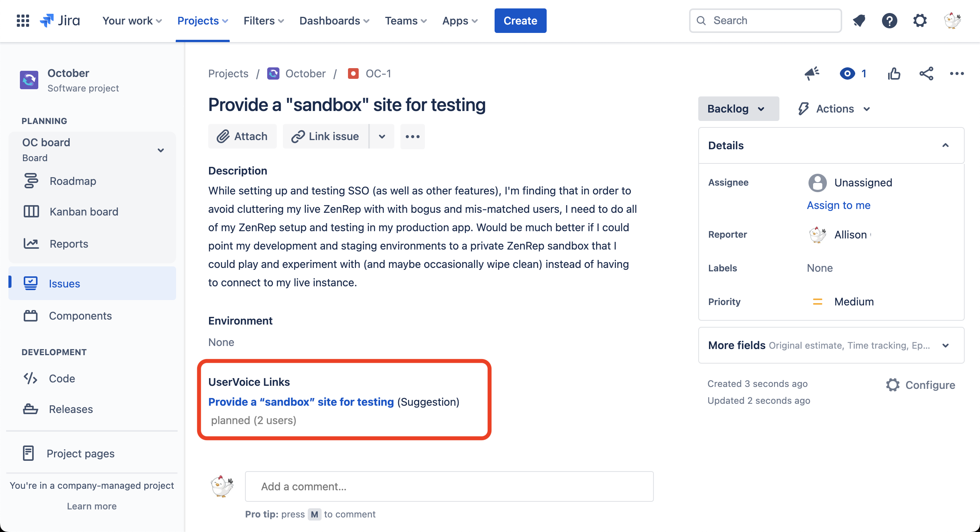Click the reporter Allison
The width and height of the screenshot is (980, 532).
click(850, 235)
